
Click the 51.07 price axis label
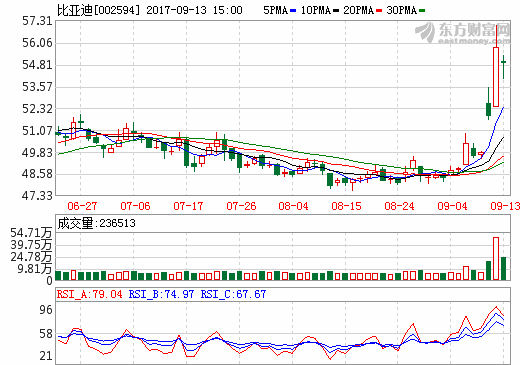click(x=38, y=130)
